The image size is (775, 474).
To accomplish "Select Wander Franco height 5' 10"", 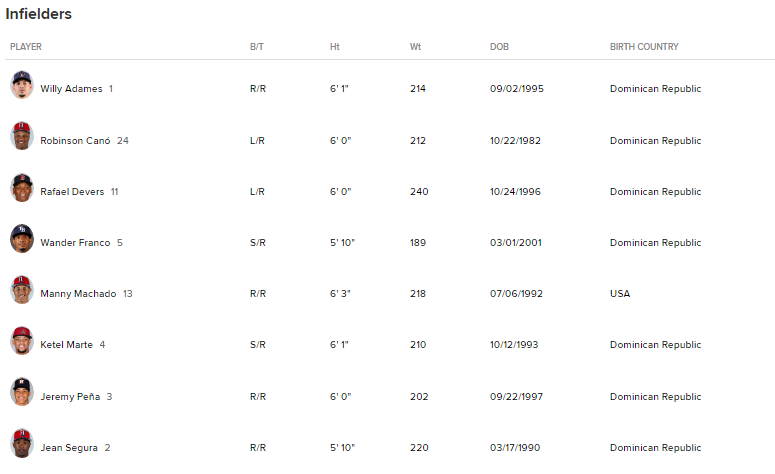I will 342,243.
